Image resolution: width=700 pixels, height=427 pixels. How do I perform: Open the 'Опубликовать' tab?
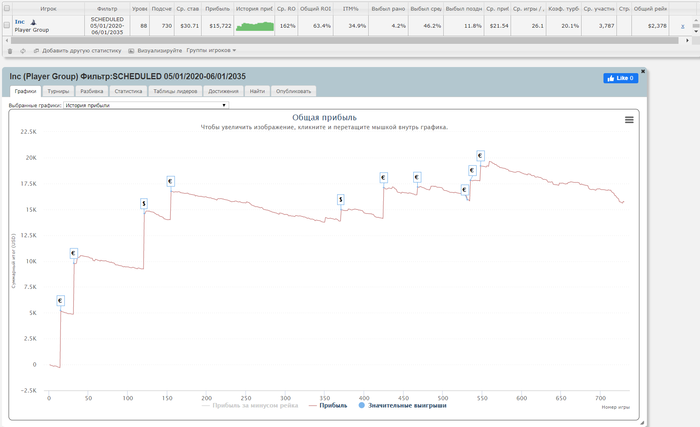(x=293, y=91)
